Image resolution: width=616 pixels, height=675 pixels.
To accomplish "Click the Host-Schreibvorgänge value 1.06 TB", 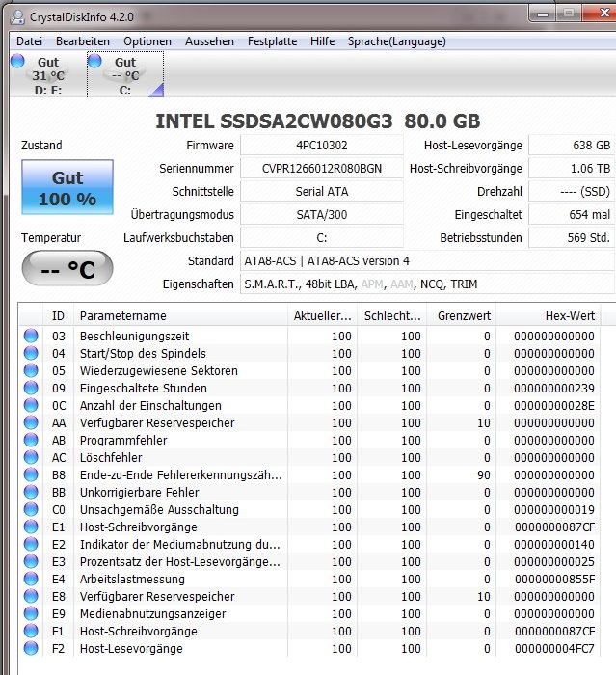I will point(572,169).
